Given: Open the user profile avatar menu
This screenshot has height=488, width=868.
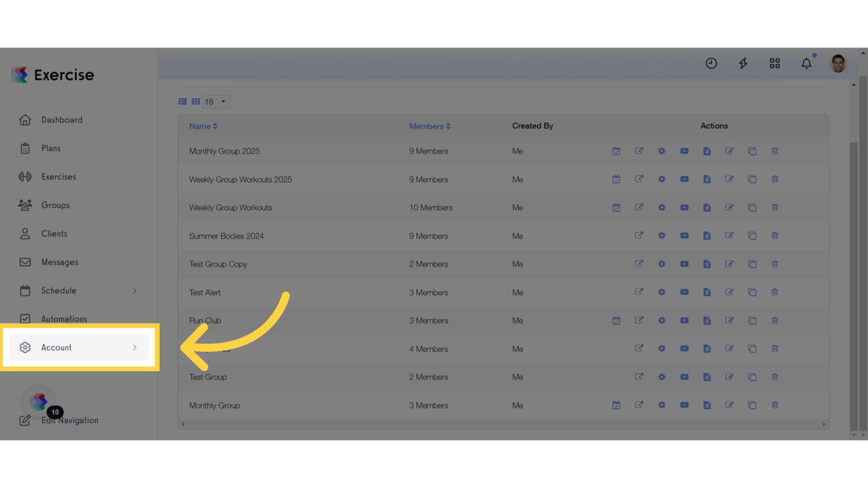Looking at the screenshot, I should pyautogui.click(x=838, y=63).
